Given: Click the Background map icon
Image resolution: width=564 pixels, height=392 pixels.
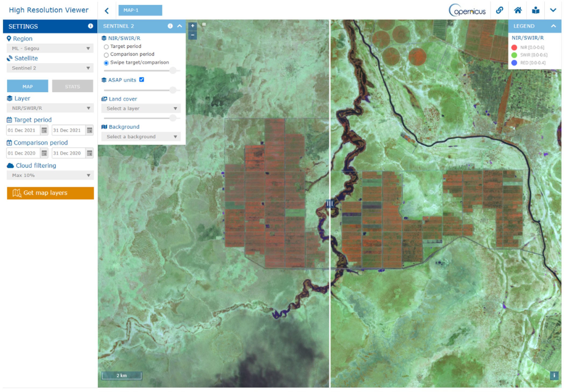Looking at the screenshot, I should 104,127.
